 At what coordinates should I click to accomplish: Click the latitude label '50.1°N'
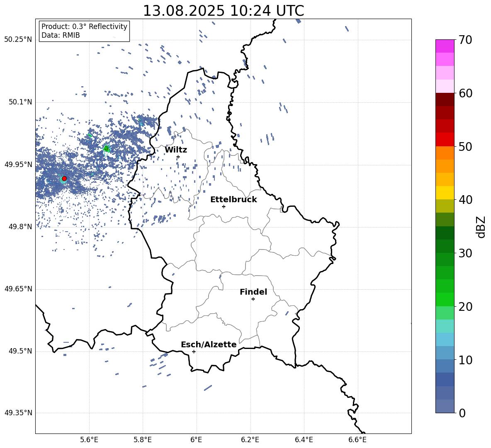coord(20,102)
